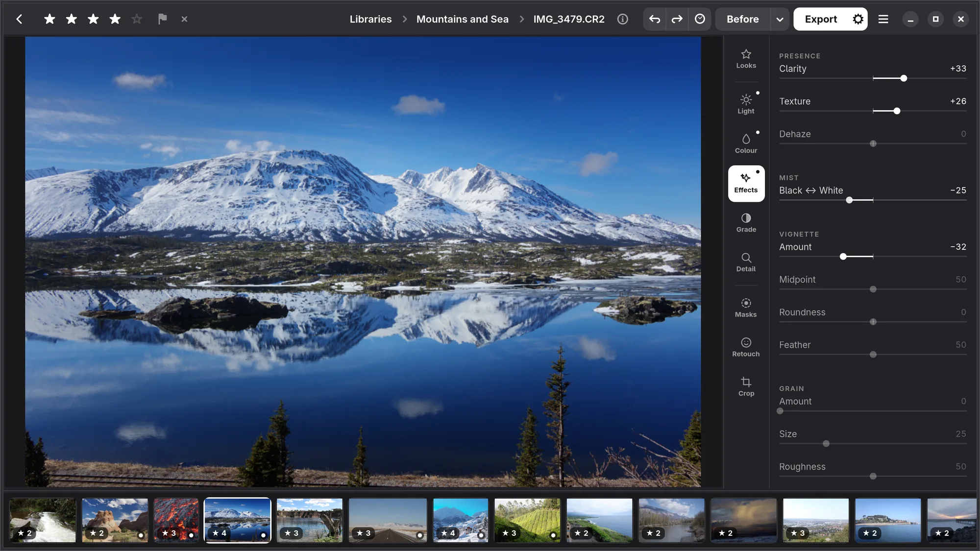Viewport: 980px width, 551px height.
Task: Toggle the flag on this photo
Action: pos(162,19)
